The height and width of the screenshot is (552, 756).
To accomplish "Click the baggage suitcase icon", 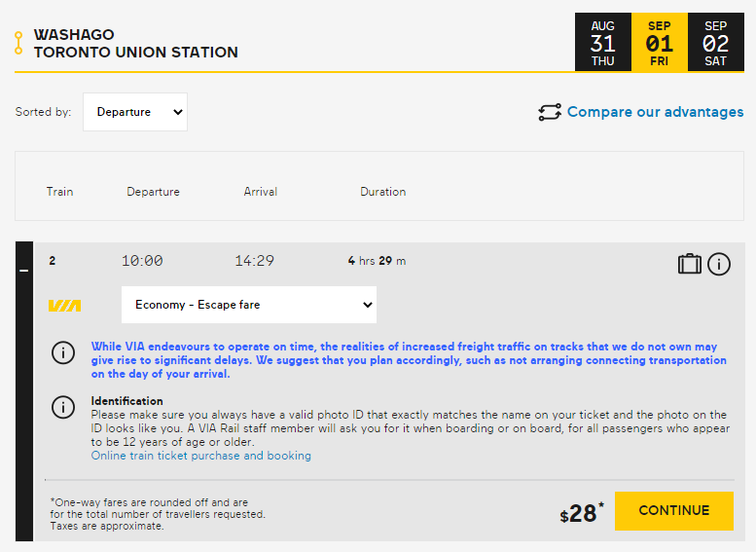I will coord(690,263).
